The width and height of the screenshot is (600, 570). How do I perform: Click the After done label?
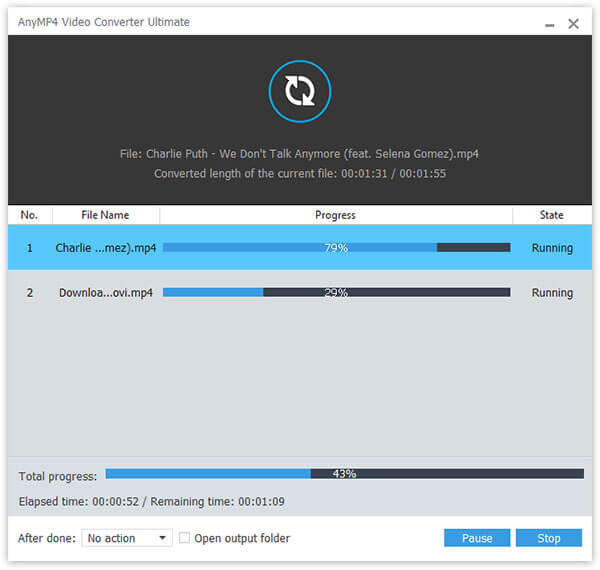click(47, 538)
